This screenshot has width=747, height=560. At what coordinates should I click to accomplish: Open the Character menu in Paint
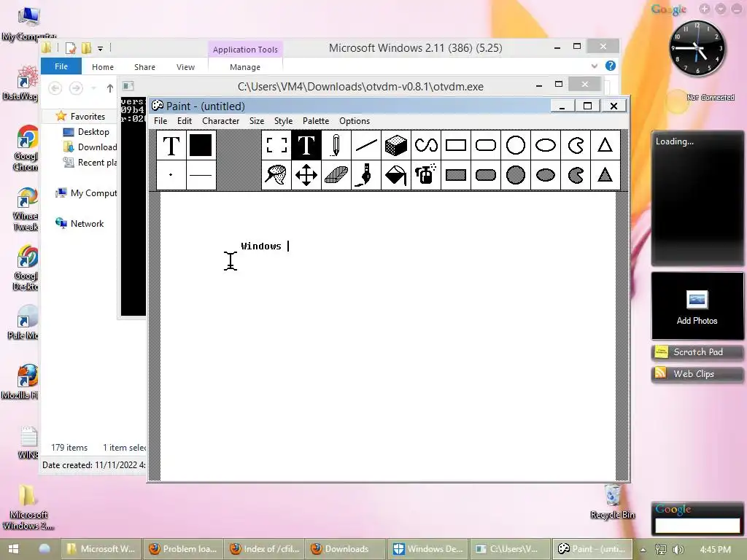[220, 121]
